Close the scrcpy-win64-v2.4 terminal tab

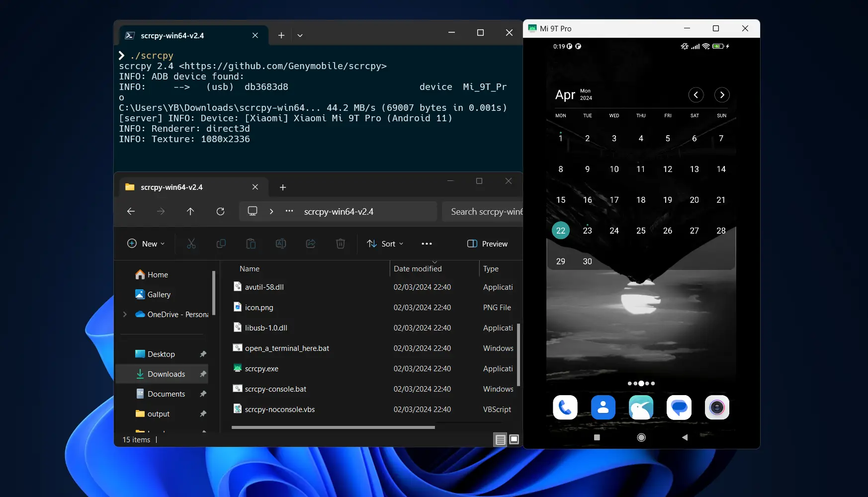(255, 35)
